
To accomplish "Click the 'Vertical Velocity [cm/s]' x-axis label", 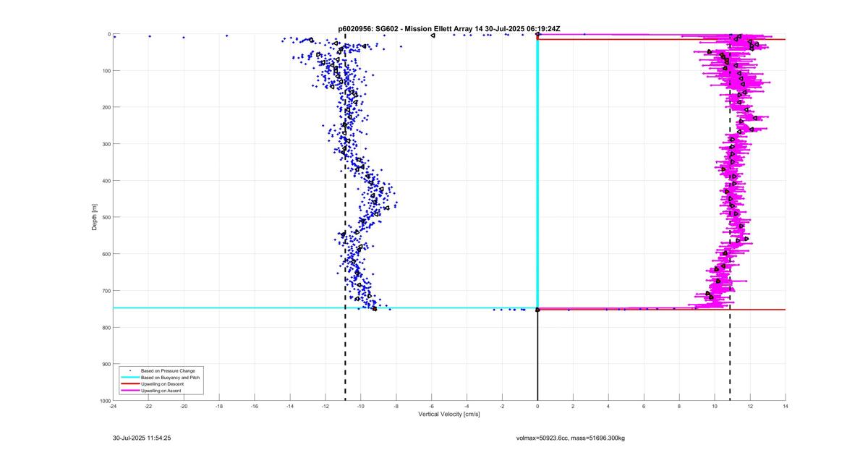I will [449, 414].
